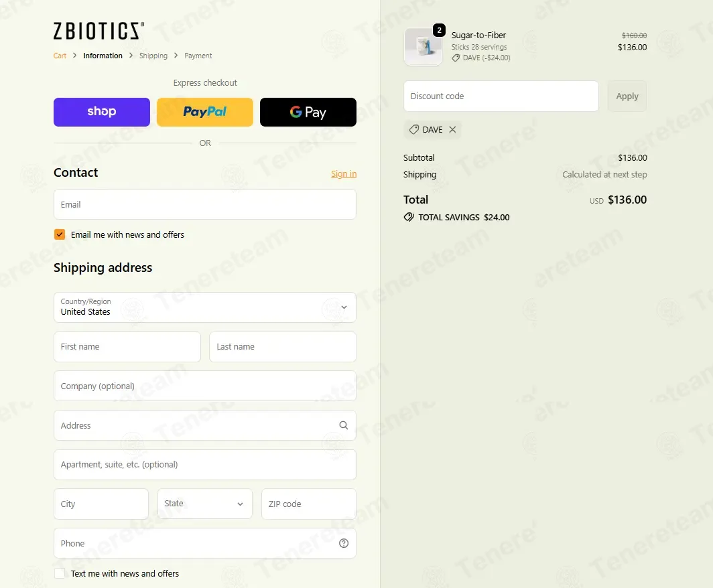Open the Country/Region dropdown

205,307
